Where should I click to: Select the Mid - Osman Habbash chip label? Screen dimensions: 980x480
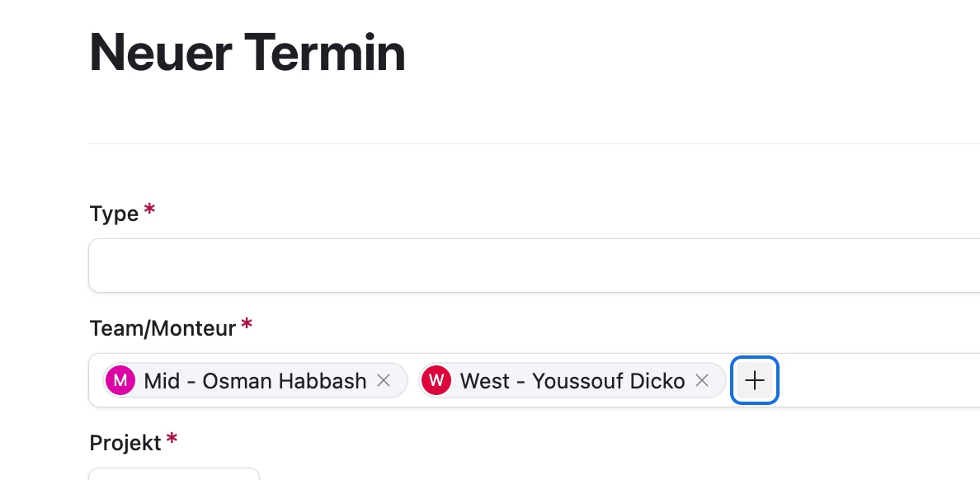click(255, 380)
